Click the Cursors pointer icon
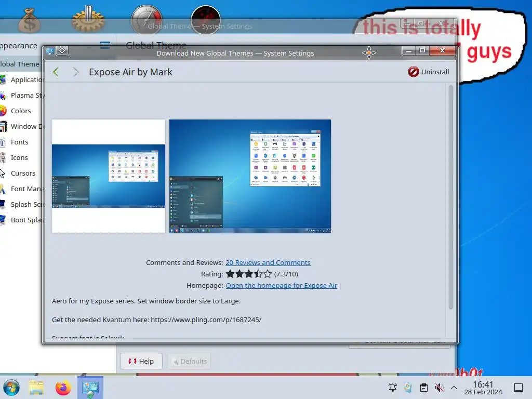The image size is (532, 399). click(x=2, y=174)
